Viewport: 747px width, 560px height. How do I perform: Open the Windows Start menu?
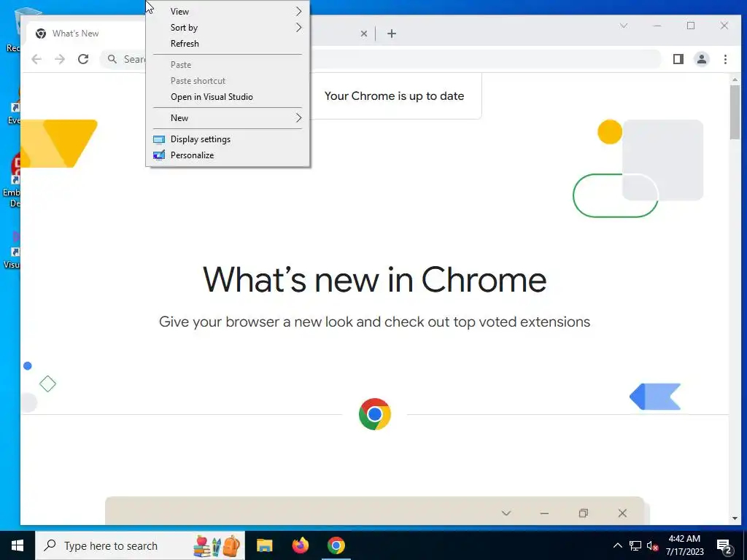click(18, 545)
